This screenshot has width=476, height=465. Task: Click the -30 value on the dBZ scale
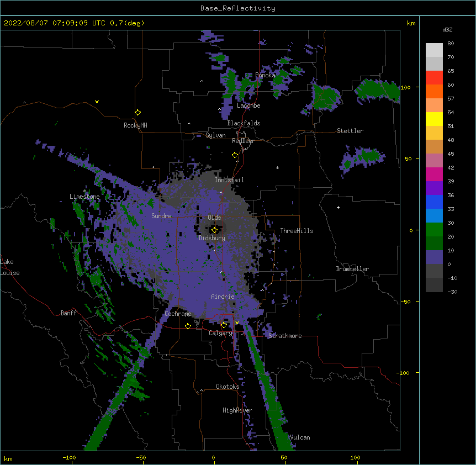452,292
